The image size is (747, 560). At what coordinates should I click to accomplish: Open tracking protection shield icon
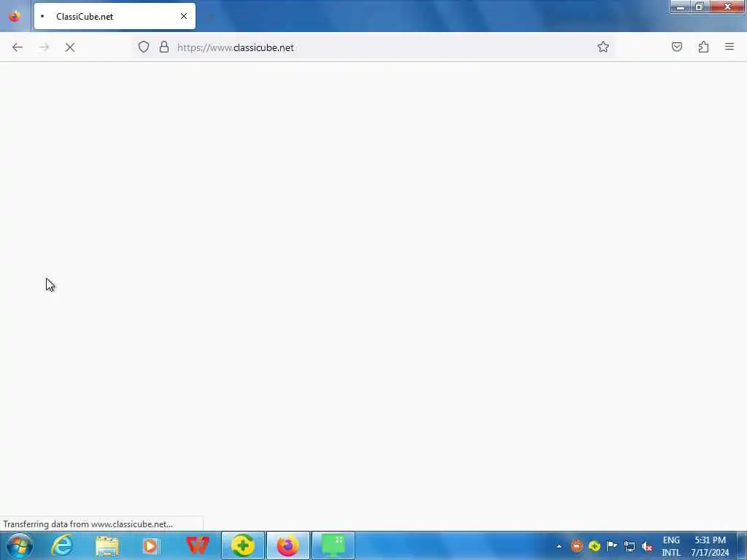144,47
